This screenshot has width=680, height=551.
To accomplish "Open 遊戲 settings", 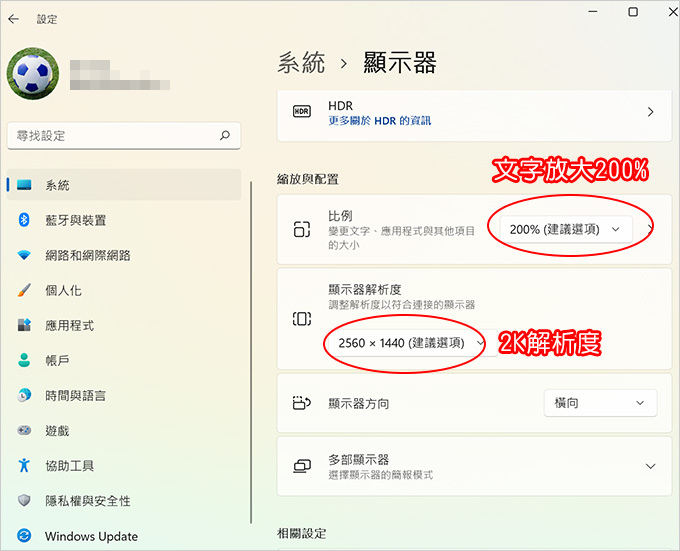I will click(124, 430).
